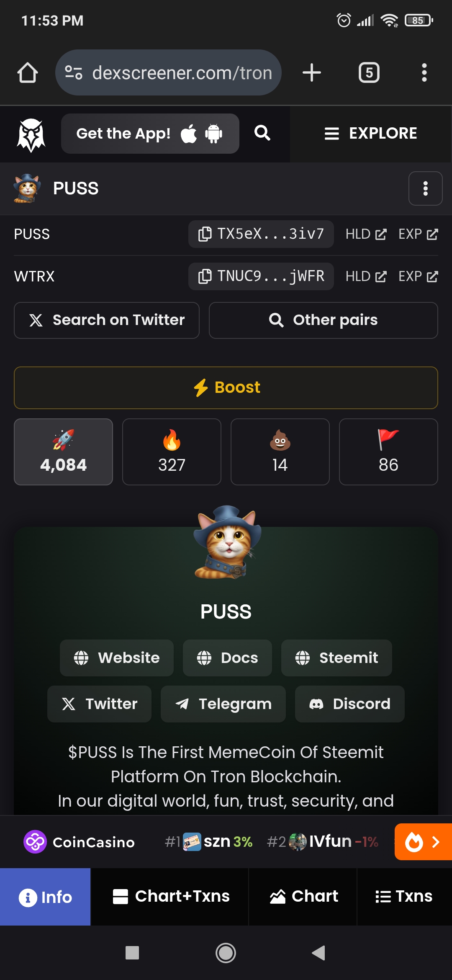Vote with the red flag reaction 86
The height and width of the screenshot is (980, 452).
[x=388, y=452]
